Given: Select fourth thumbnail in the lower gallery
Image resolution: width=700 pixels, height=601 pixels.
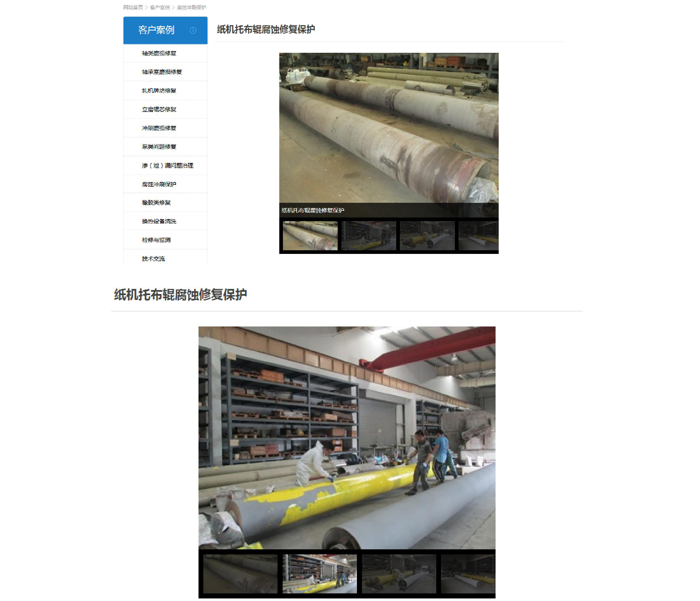Looking at the screenshot, I should pyautogui.click(x=468, y=574).
